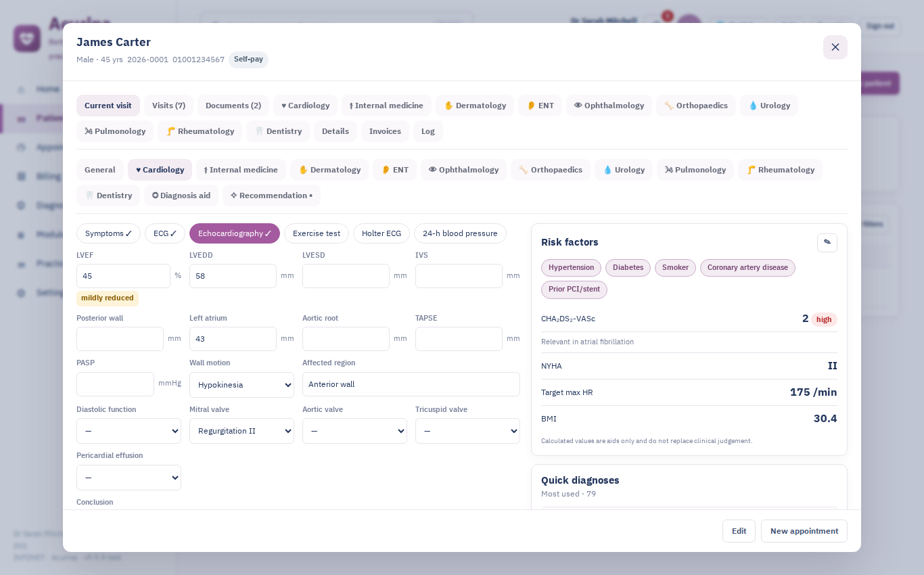Click the Left atrium input field
The height and width of the screenshot is (575, 924).
pos(233,339)
